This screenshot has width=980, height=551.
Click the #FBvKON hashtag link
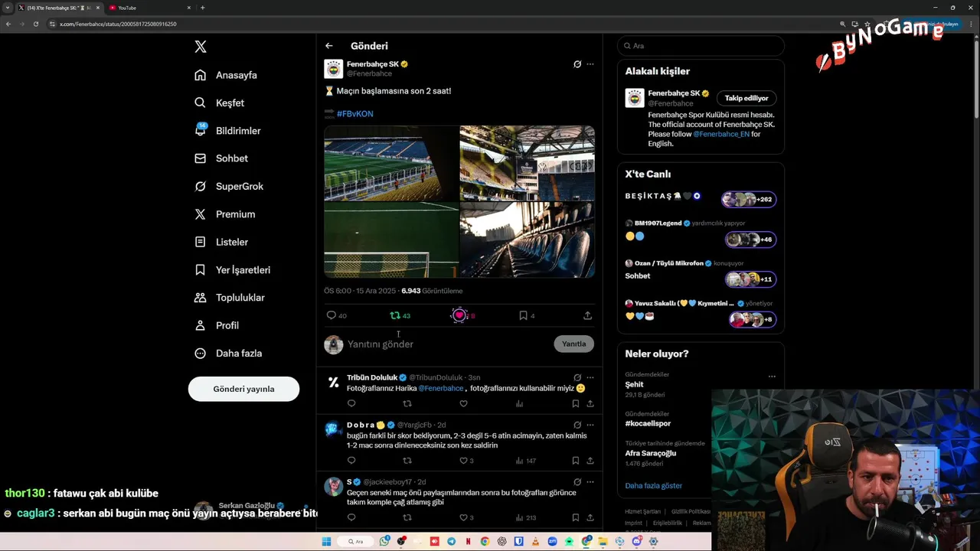(354, 114)
